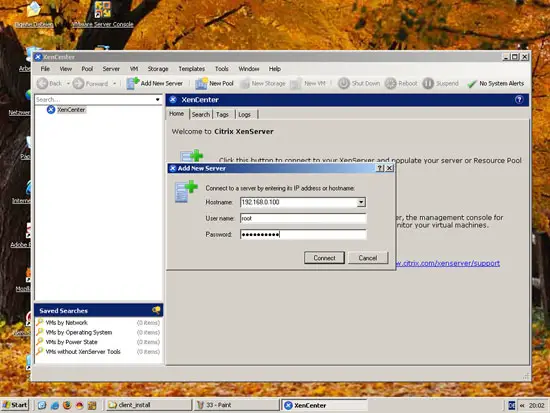Open the VMs by Network saved search
Screen dimensions: 550x413
67,322
